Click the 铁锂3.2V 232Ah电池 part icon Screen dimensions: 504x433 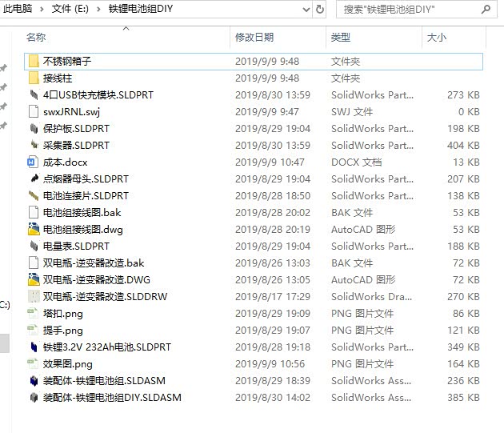click(x=33, y=347)
